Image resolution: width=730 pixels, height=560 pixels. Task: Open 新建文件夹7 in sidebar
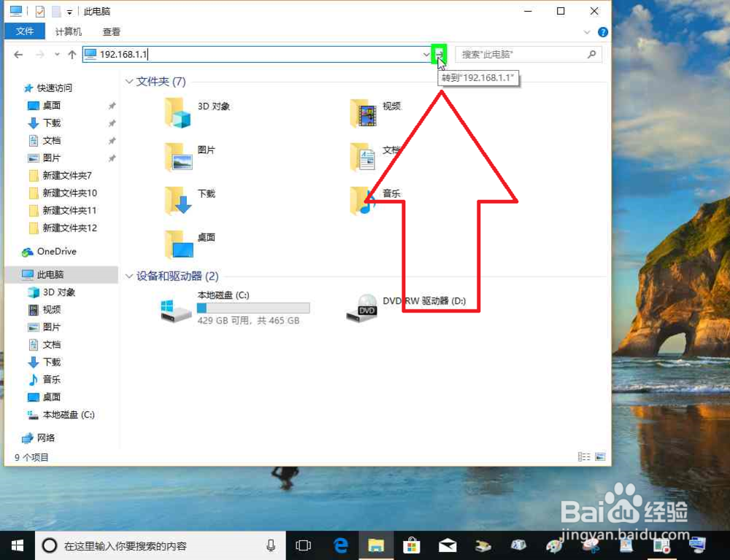pos(67,175)
